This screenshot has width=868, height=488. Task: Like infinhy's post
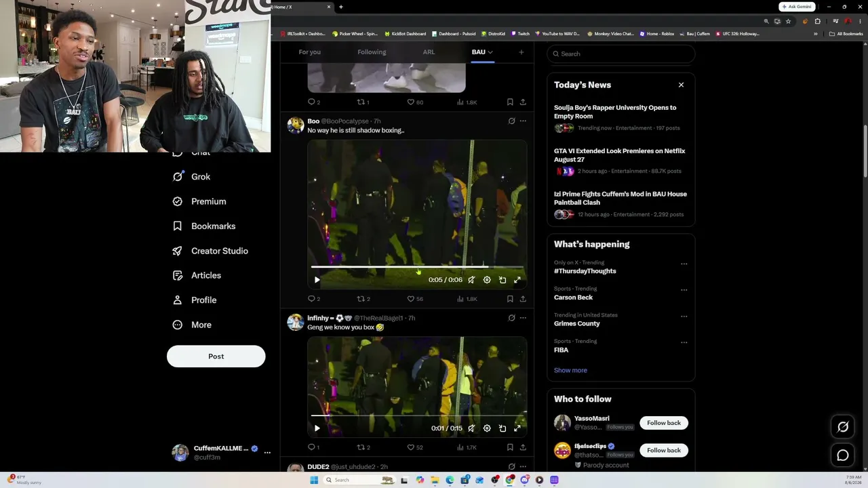[x=414, y=447]
